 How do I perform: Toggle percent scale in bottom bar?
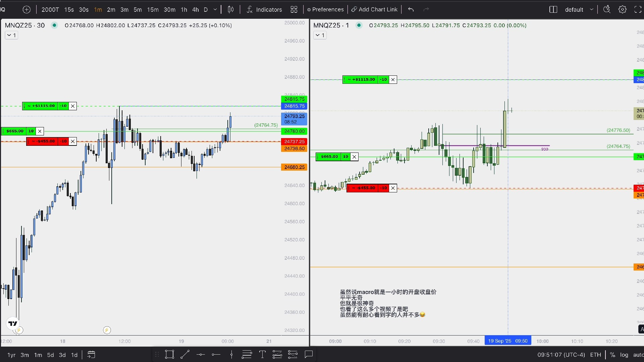pos(612,355)
